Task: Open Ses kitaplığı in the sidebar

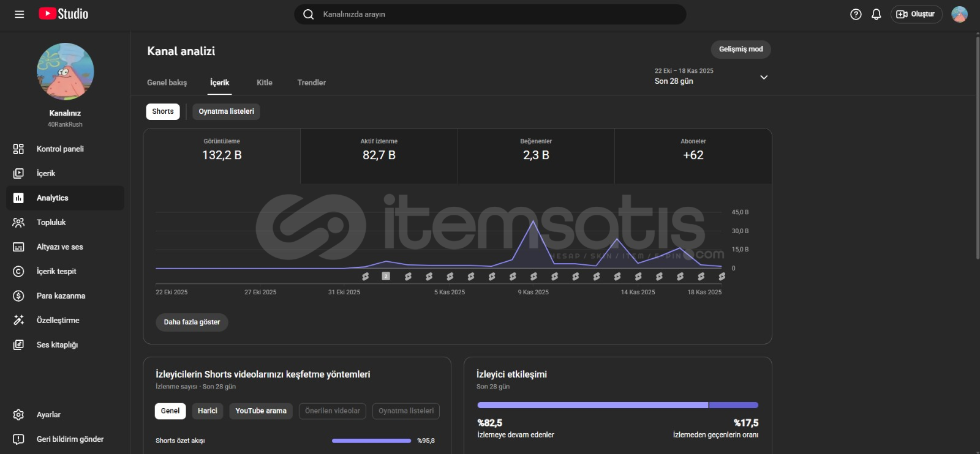Action: [57, 344]
